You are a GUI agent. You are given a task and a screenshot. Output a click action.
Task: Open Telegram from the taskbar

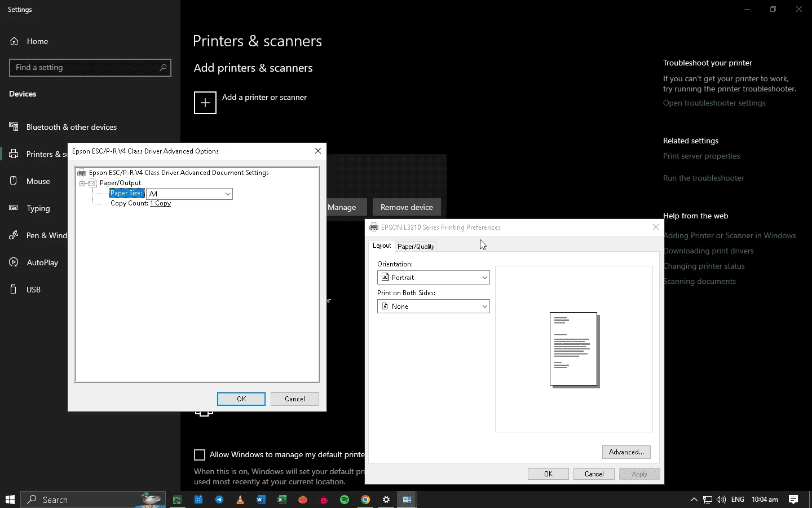click(219, 500)
